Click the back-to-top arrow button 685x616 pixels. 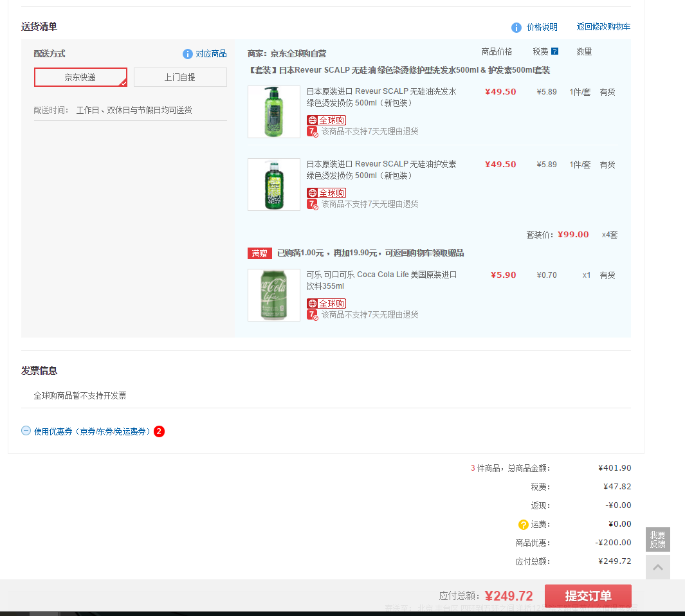pos(657,568)
